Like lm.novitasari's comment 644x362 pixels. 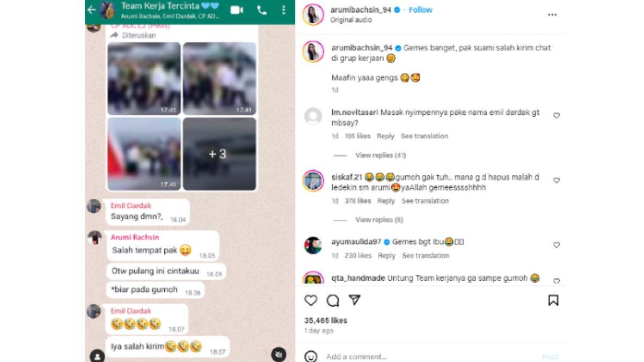click(x=557, y=115)
